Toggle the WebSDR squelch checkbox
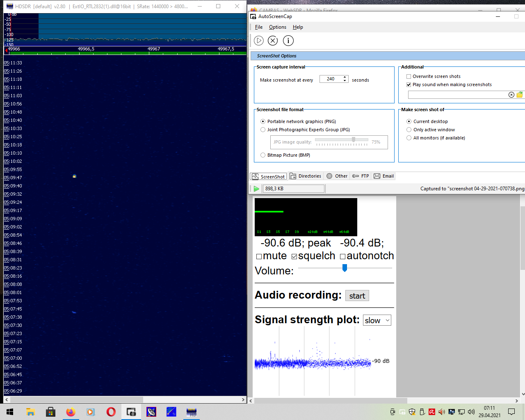Image resolution: width=525 pixels, height=420 pixels. [x=294, y=257]
